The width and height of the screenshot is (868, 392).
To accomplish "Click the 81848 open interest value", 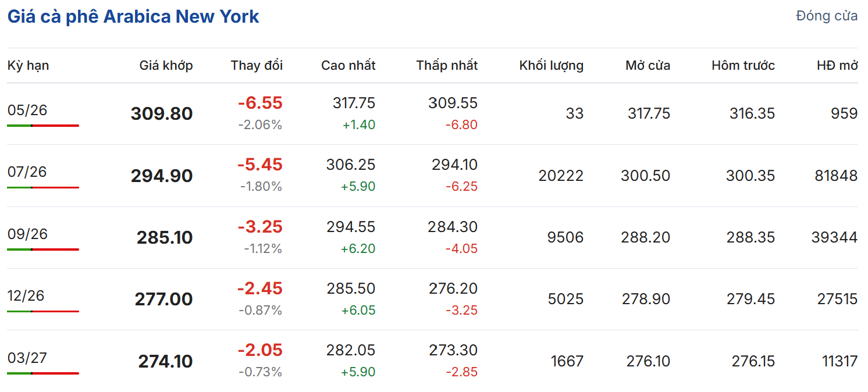I will pyautogui.click(x=836, y=176).
